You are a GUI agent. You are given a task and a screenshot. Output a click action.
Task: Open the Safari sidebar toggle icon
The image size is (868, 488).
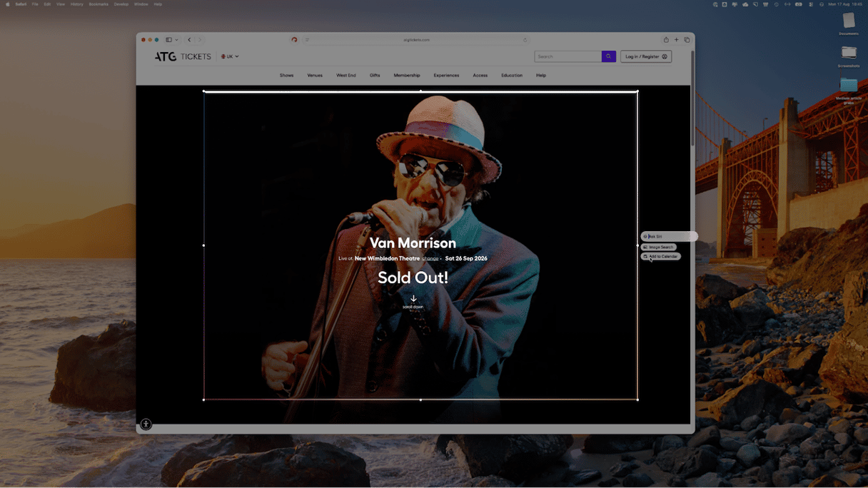pyautogui.click(x=169, y=40)
